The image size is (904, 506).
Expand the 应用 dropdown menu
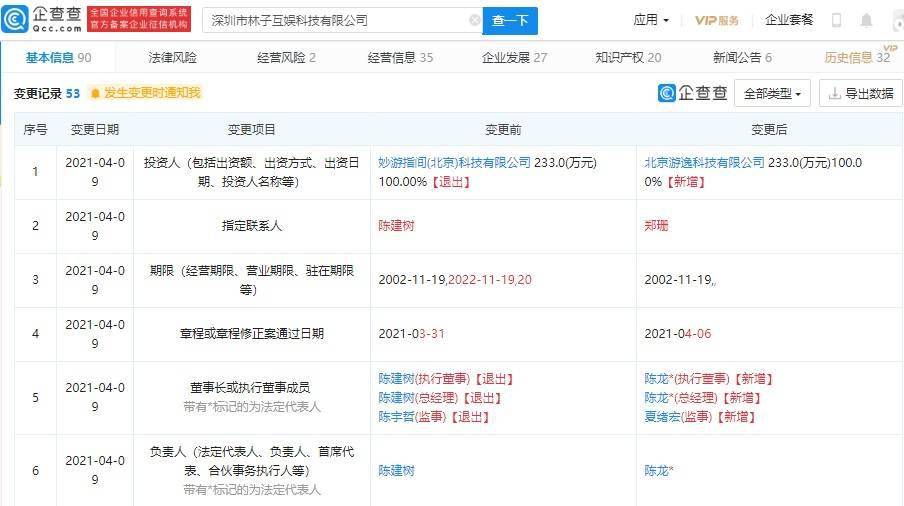(651, 20)
